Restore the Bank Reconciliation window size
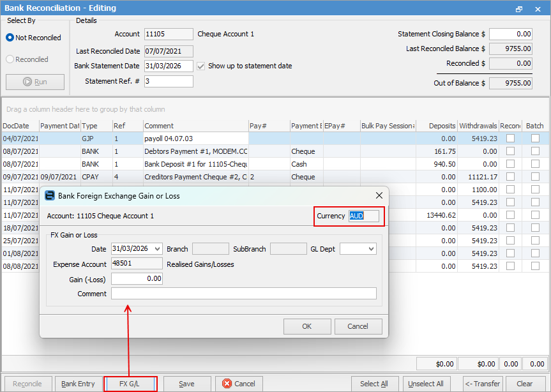The height and width of the screenshot is (392, 551). pyautogui.click(x=519, y=9)
